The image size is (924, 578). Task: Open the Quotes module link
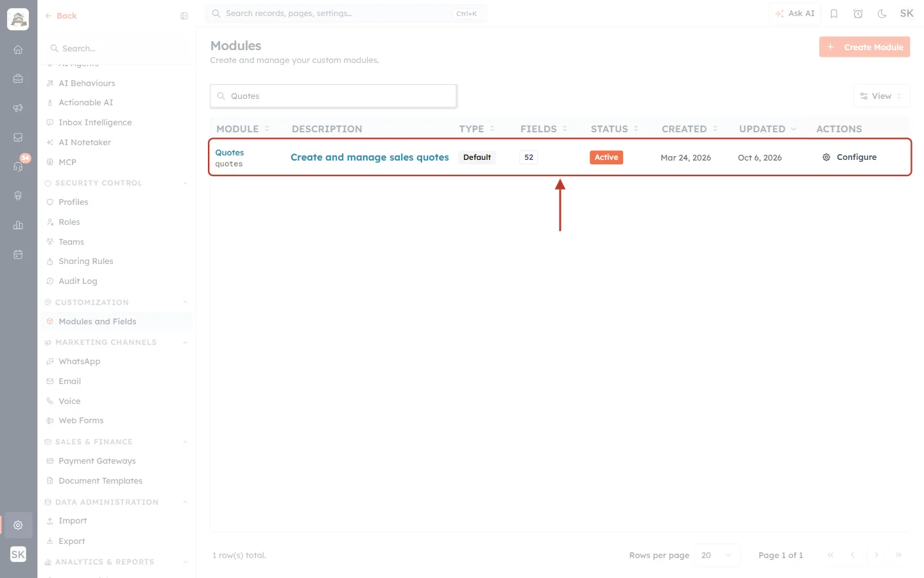[x=230, y=153]
